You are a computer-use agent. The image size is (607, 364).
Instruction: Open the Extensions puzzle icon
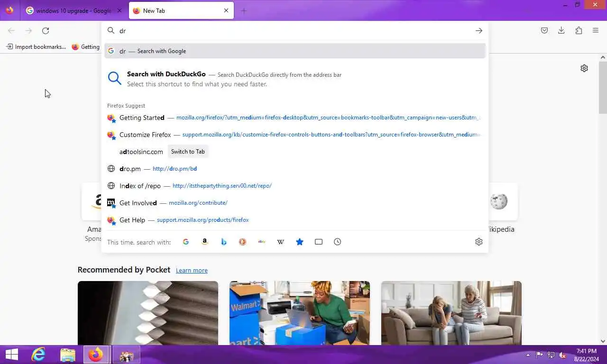point(579,31)
